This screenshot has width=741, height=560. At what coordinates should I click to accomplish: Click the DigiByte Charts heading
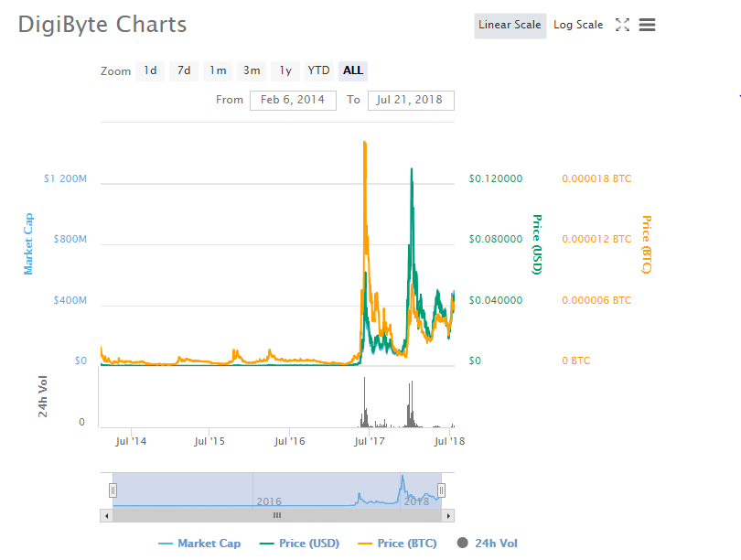(102, 25)
